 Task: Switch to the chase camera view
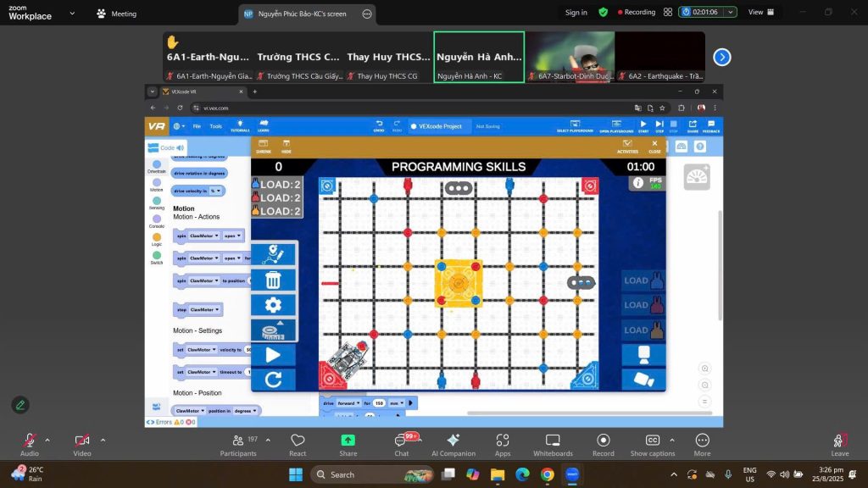pyautogui.click(x=644, y=380)
